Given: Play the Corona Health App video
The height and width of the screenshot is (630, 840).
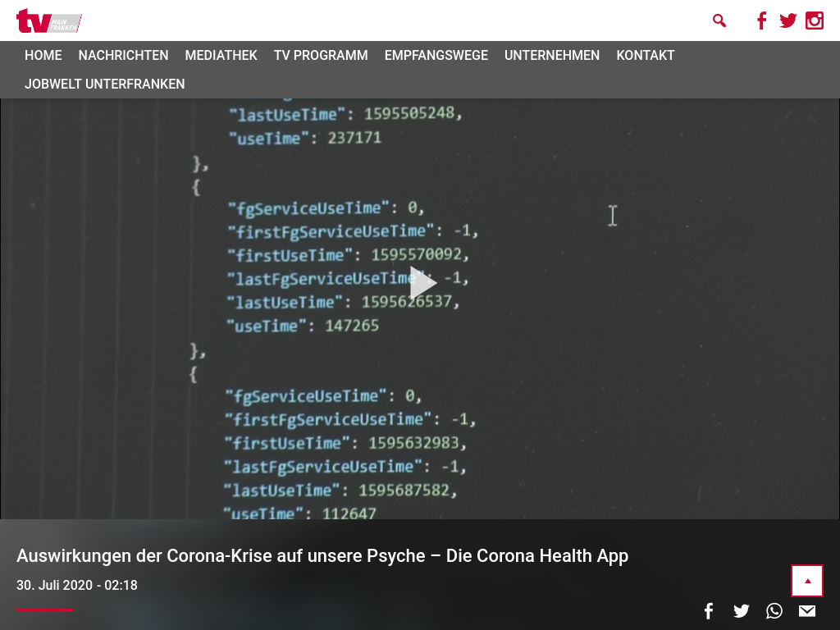Looking at the screenshot, I should click(x=422, y=282).
